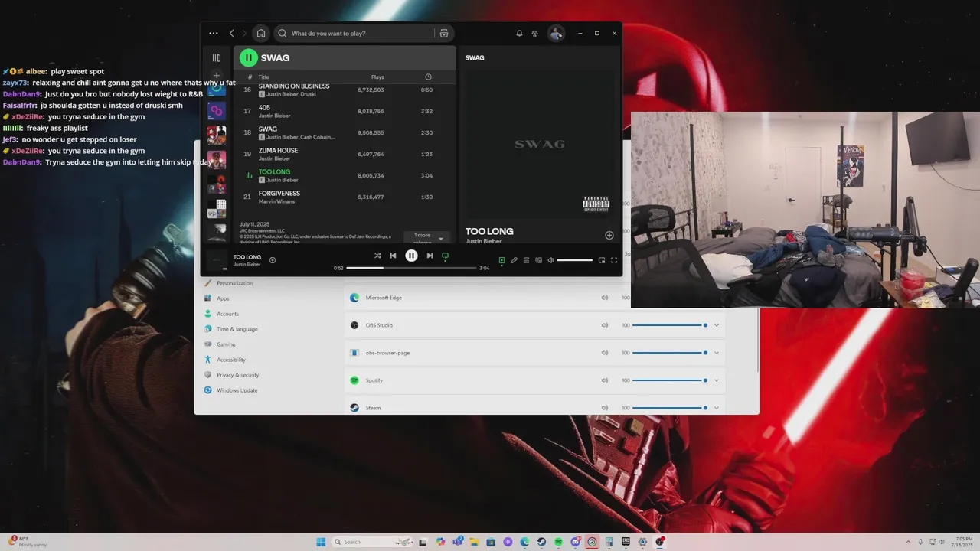The width and height of the screenshot is (980, 551).
Task: Open Justin Bieber artist link in player bar
Action: tap(247, 265)
